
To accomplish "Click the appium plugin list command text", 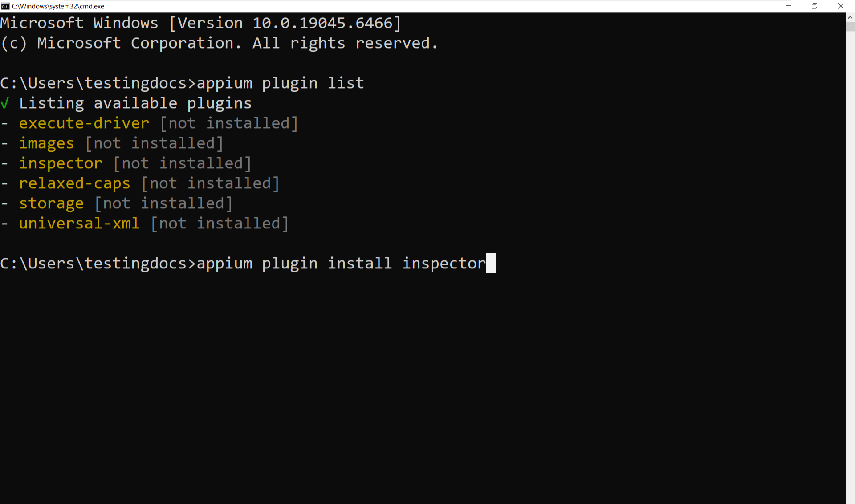I will [279, 83].
